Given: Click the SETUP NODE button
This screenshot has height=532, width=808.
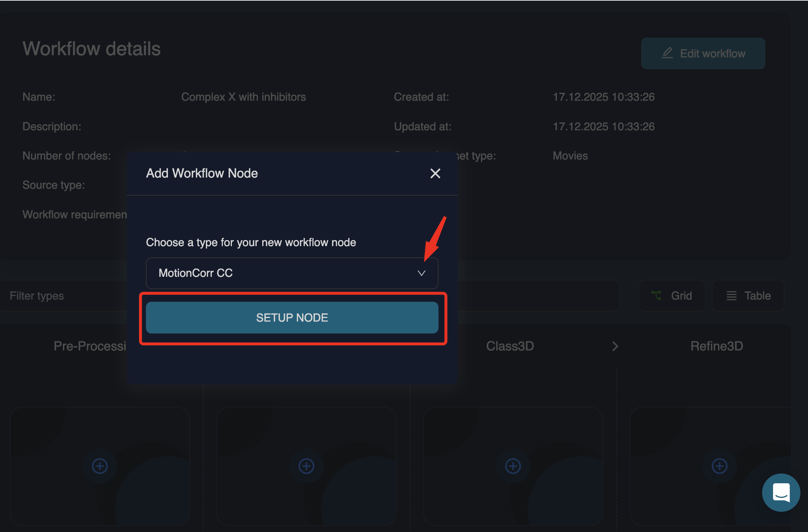Looking at the screenshot, I should coord(292,318).
